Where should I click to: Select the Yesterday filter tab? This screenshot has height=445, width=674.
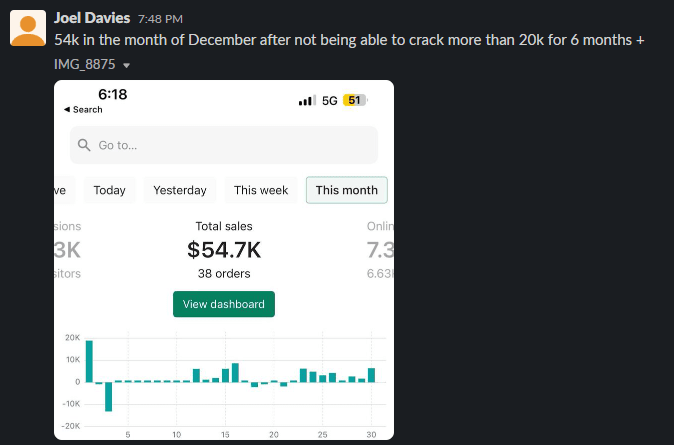pos(180,190)
